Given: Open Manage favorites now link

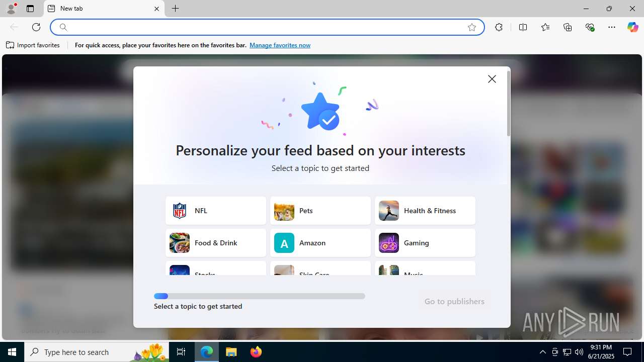Looking at the screenshot, I should coord(280,45).
